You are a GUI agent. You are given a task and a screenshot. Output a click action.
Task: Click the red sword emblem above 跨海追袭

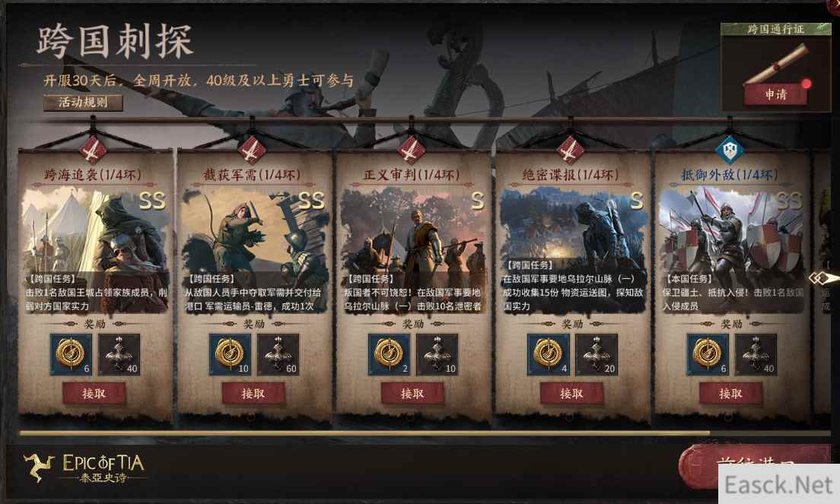point(94,150)
